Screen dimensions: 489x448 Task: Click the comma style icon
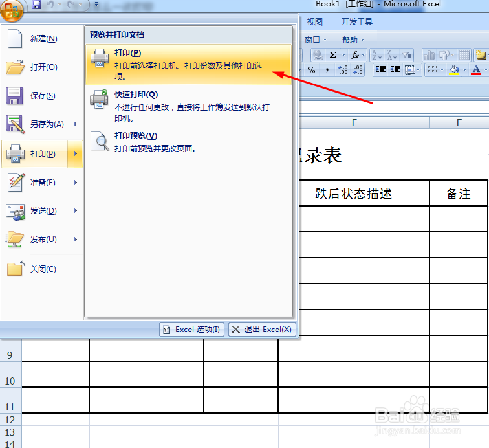(x=327, y=71)
